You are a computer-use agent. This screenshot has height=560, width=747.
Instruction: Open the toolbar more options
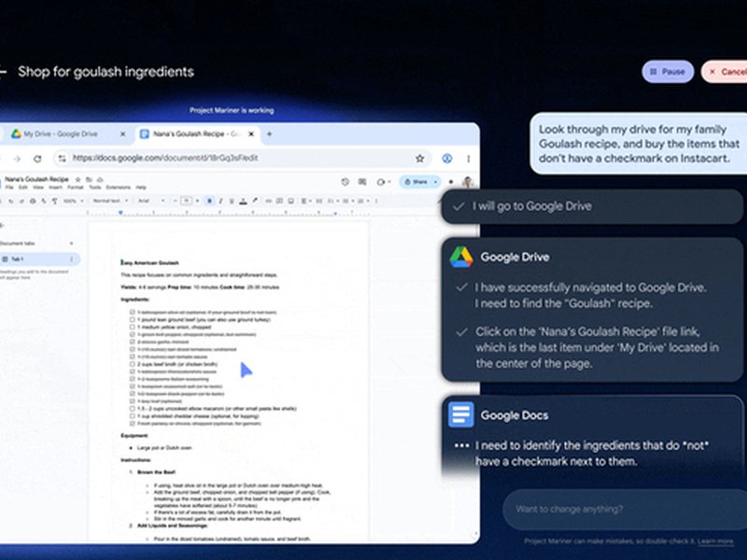point(376,201)
